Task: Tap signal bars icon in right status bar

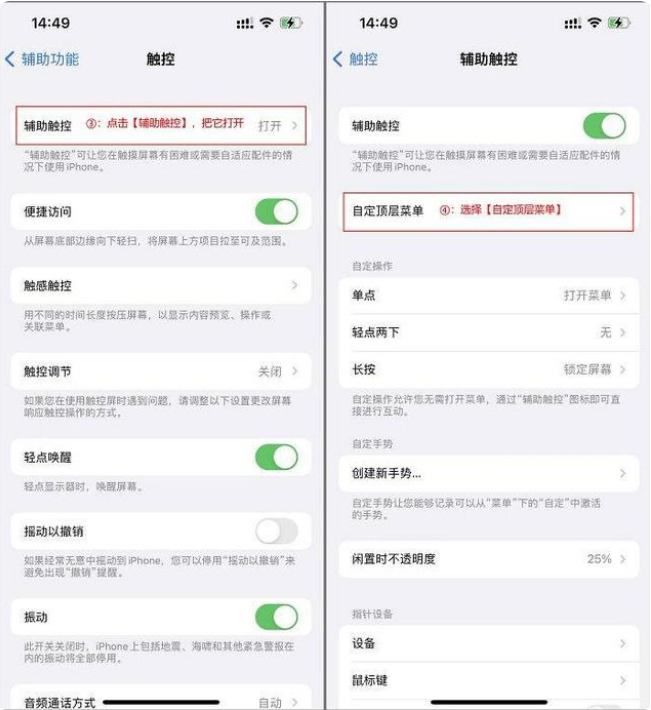Action: (573, 23)
